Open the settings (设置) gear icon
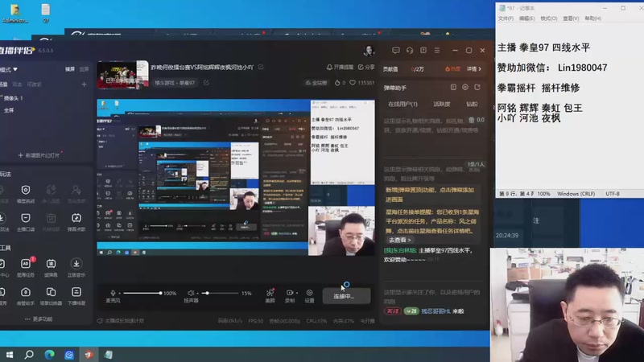644x362 pixels. pyautogui.click(x=309, y=293)
